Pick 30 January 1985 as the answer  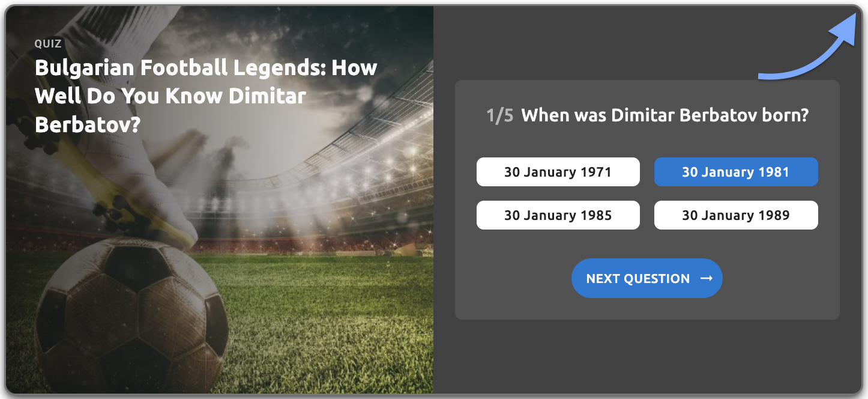[x=558, y=215]
